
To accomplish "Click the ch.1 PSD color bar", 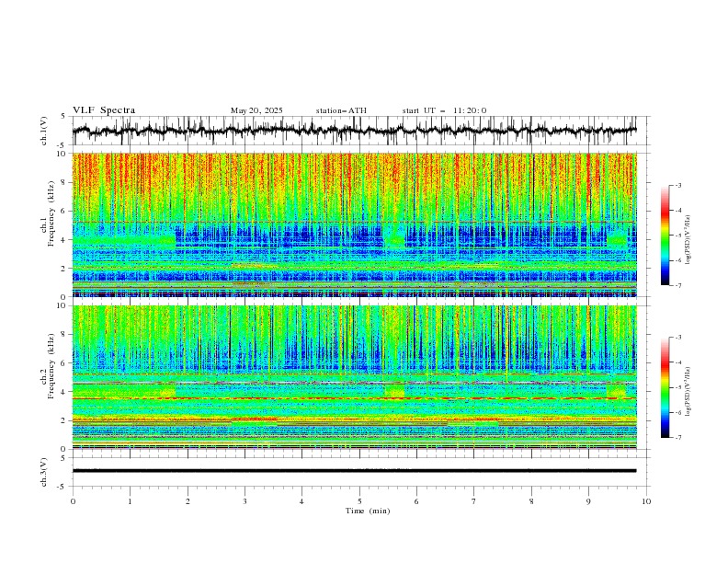I will pyautogui.click(x=665, y=236).
